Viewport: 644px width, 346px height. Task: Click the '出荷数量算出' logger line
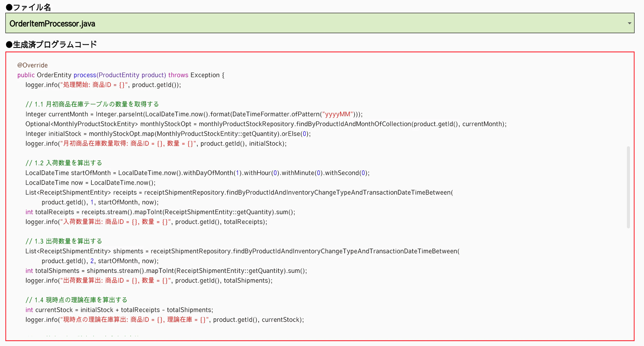[x=149, y=280]
